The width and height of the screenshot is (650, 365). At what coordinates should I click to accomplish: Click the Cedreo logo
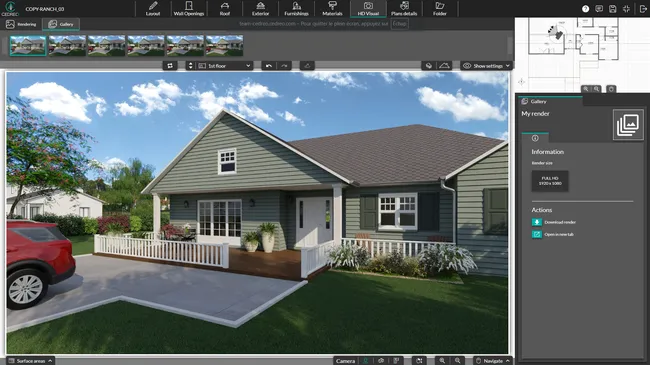click(10, 8)
